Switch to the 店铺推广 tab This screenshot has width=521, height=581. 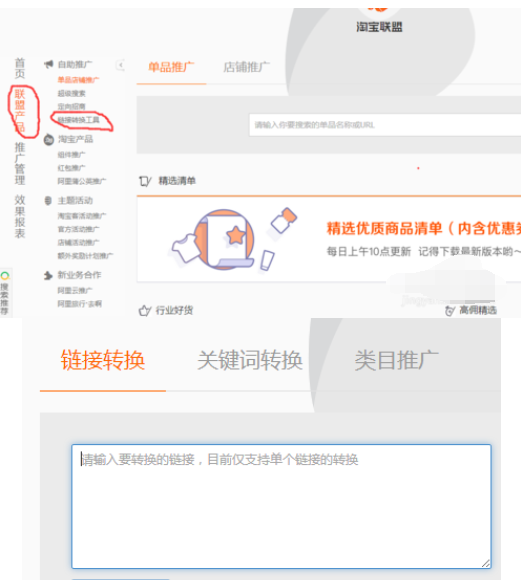246,67
